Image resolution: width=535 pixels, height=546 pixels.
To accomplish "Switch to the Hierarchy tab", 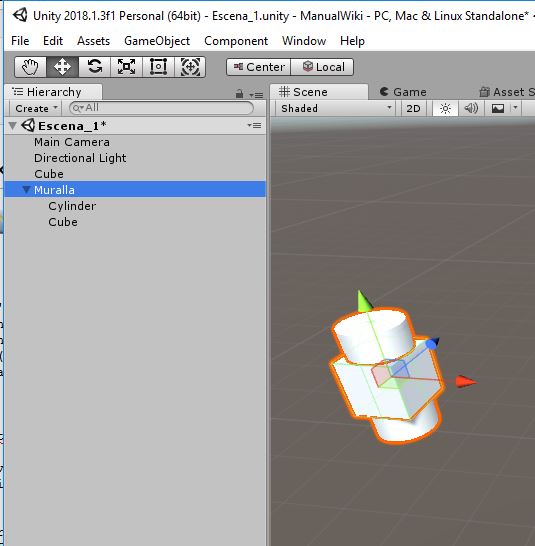I will (x=54, y=92).
